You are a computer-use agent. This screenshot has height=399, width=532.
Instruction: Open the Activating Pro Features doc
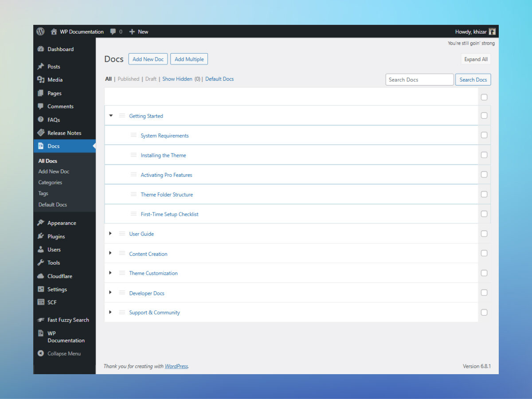(x=166, y=175)
